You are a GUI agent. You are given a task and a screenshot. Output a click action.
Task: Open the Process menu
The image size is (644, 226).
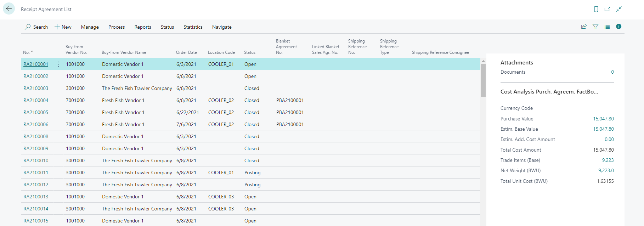117,27
